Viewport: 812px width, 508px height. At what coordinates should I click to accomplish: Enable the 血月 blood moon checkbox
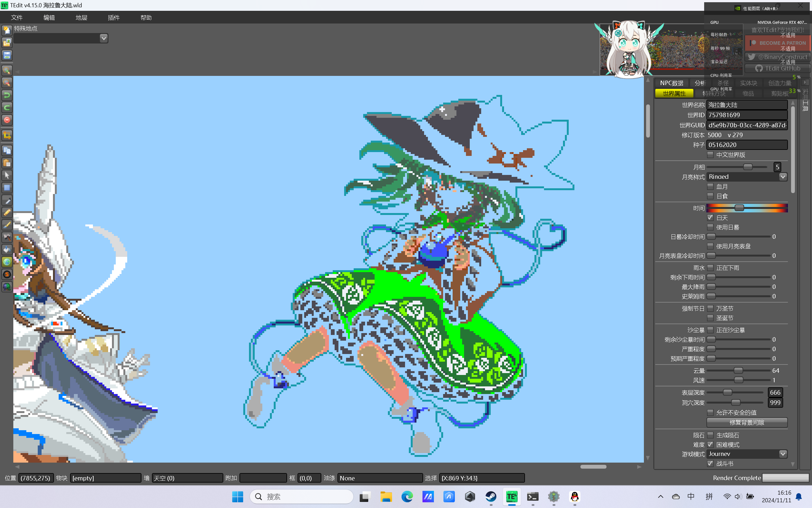pyautogui.click(x=710, y=186)
